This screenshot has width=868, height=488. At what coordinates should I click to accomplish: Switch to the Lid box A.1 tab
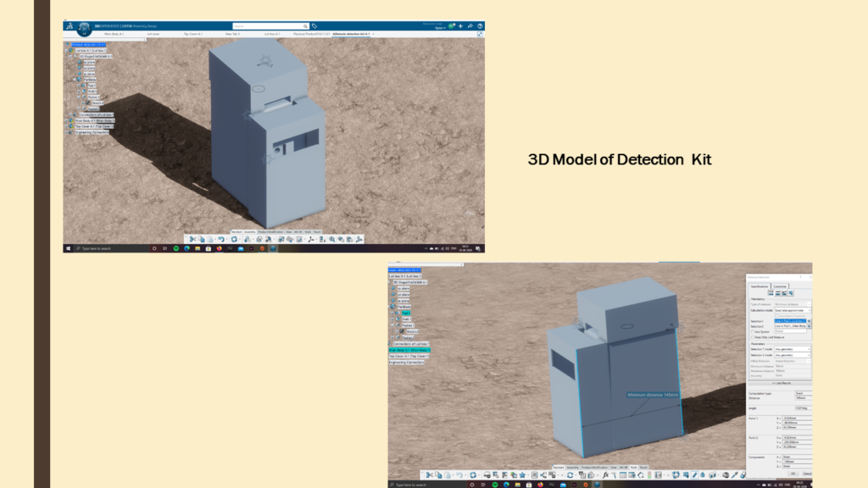[272, 34]
